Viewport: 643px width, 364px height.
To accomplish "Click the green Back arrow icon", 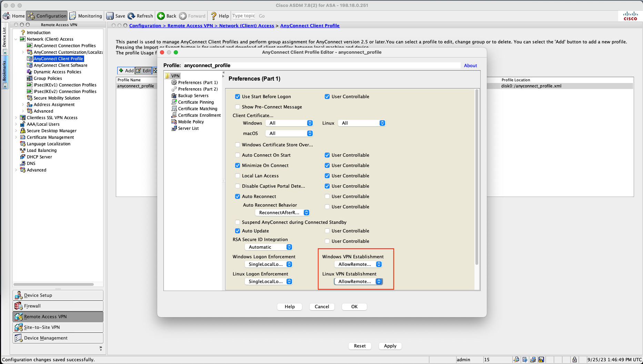I will [161, 16].
